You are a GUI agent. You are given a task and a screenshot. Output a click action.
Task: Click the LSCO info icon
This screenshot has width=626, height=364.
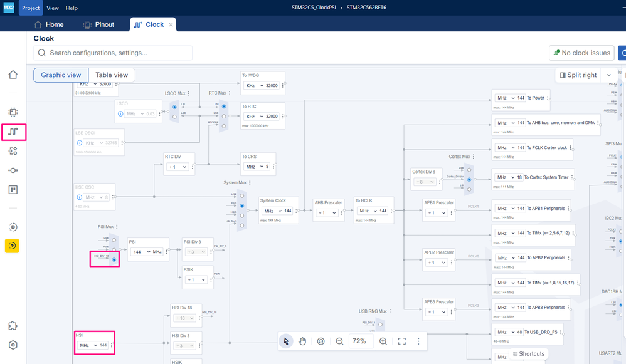120,113
